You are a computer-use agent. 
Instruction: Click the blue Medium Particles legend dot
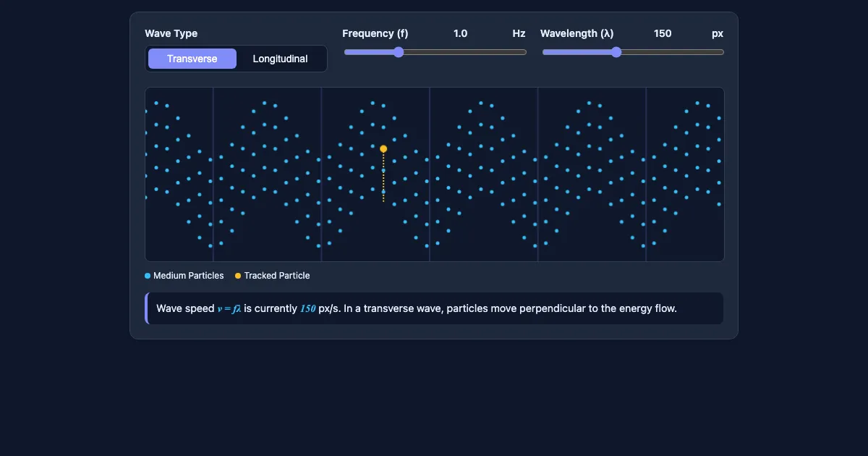click(148, 276)
